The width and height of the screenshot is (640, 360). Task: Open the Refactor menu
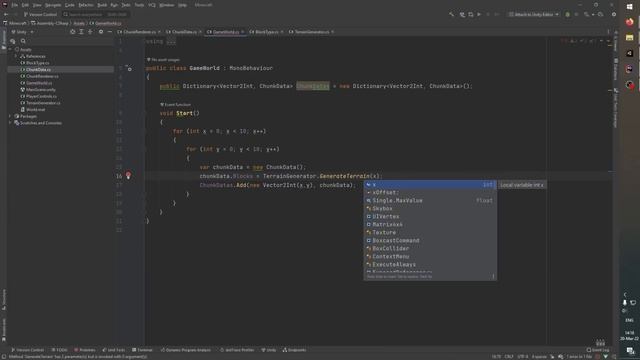click(x=86, y=5)
